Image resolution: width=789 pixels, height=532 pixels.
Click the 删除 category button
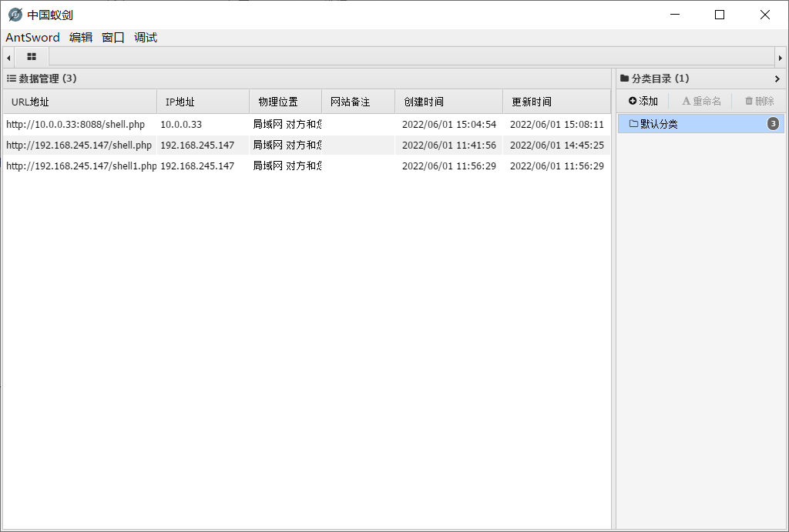point(759,101)
